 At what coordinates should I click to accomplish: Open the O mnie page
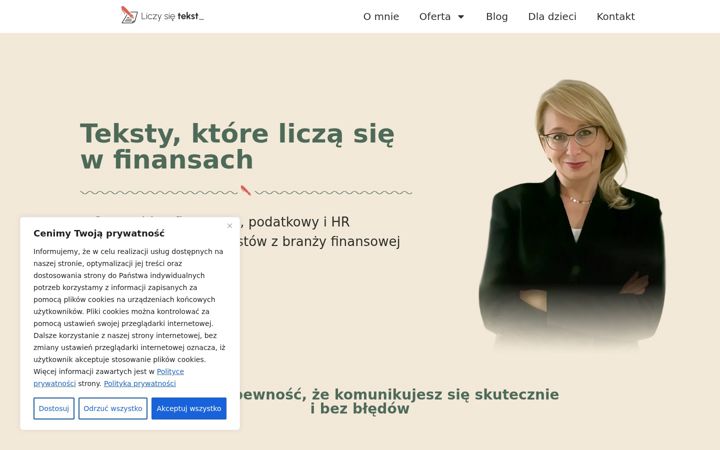(x=381, y=17)
